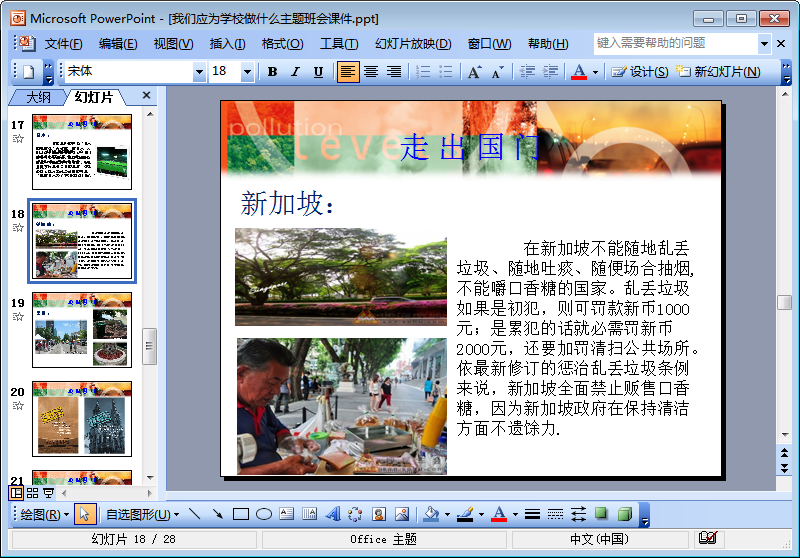The image size is (800, 558).
Task: Open the 设计(S) design pane
Action: click(x=640, y=72)
